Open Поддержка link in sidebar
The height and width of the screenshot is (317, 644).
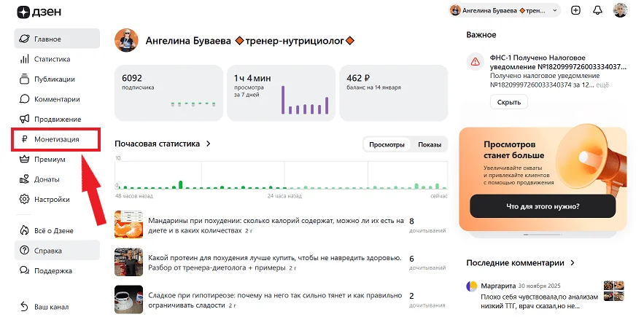57,270
